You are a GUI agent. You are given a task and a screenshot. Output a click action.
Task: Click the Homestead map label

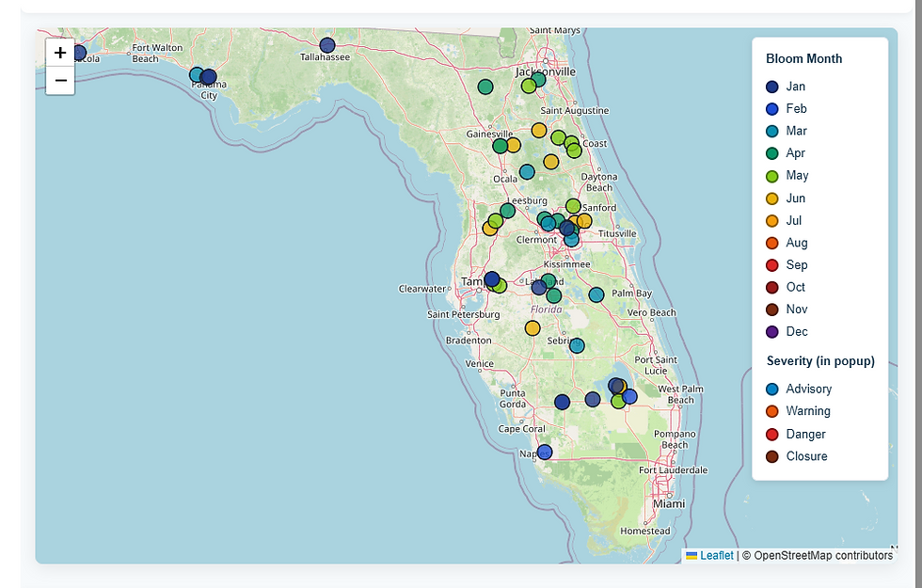(645, 531)
